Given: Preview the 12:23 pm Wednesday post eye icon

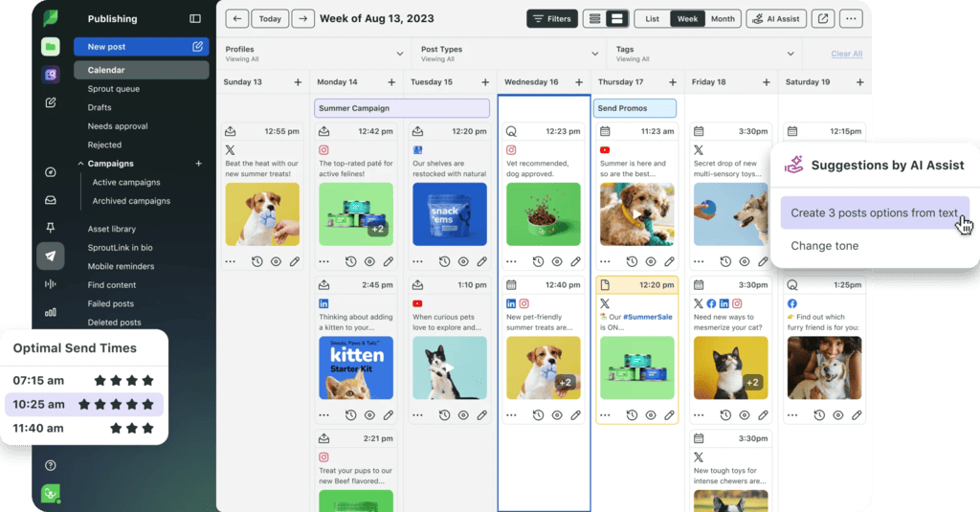Looking at the screenshot, I should [x=557, y=262].
